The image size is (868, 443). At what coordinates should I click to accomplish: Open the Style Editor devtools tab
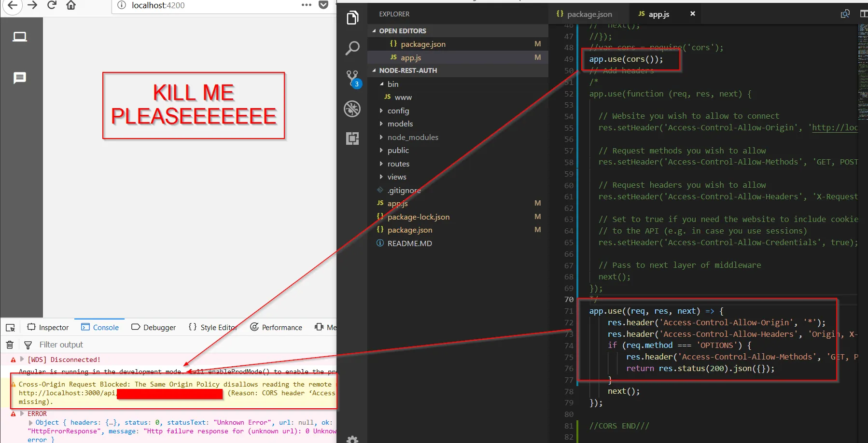click(x=212, y=327)
